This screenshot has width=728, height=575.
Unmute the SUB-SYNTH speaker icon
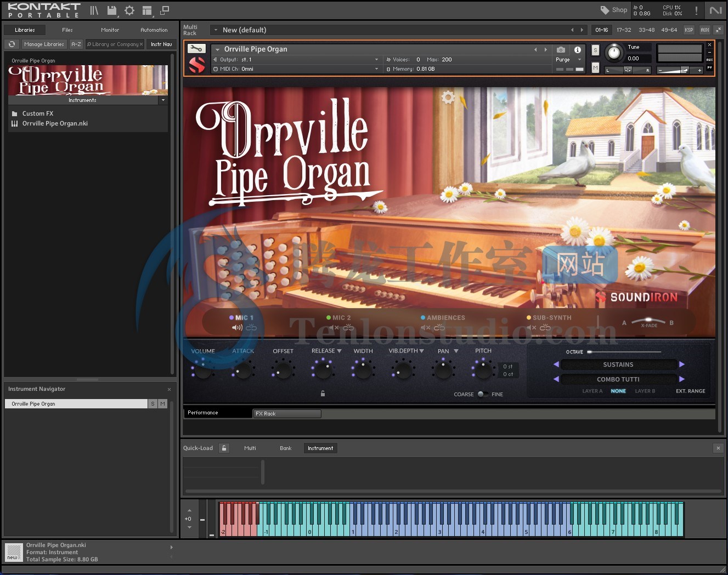click(531, 328)
